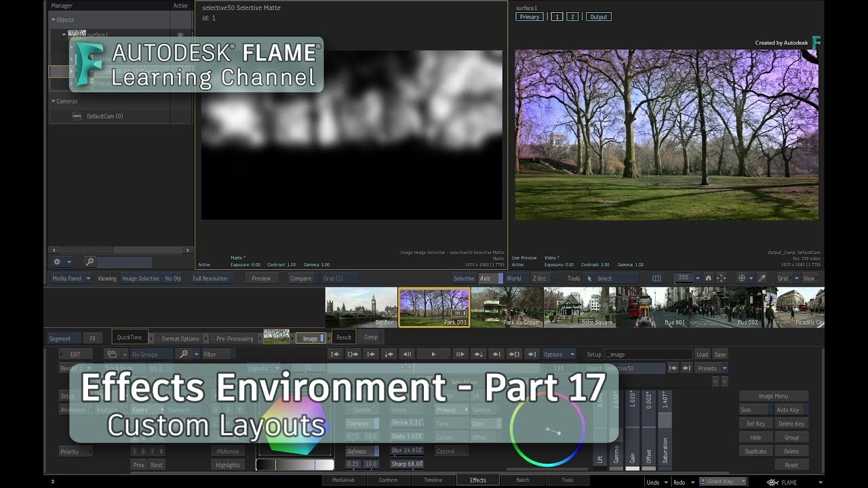Click the magnifier search icon in Manager
Viewport: 868px width, 488px height.
(x=90, y=262)
